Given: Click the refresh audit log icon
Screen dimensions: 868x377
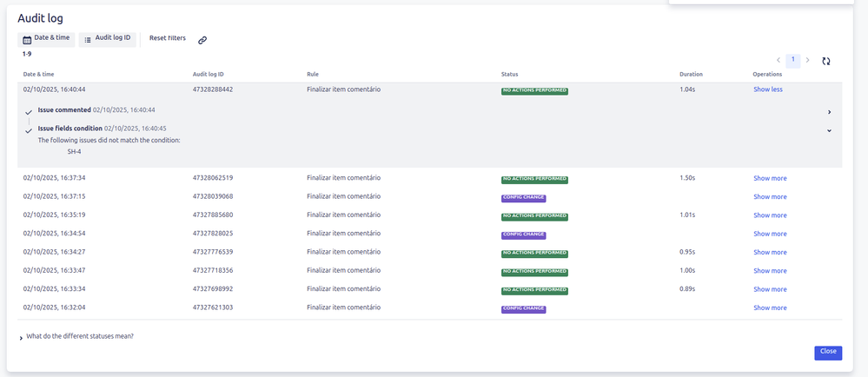Looking at the screenshot, I should (826, 62).
